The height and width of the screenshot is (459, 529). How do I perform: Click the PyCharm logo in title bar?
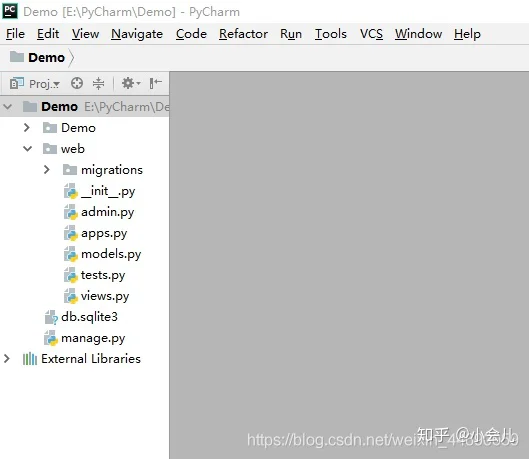pyautogui.click(x=10, y=11)
